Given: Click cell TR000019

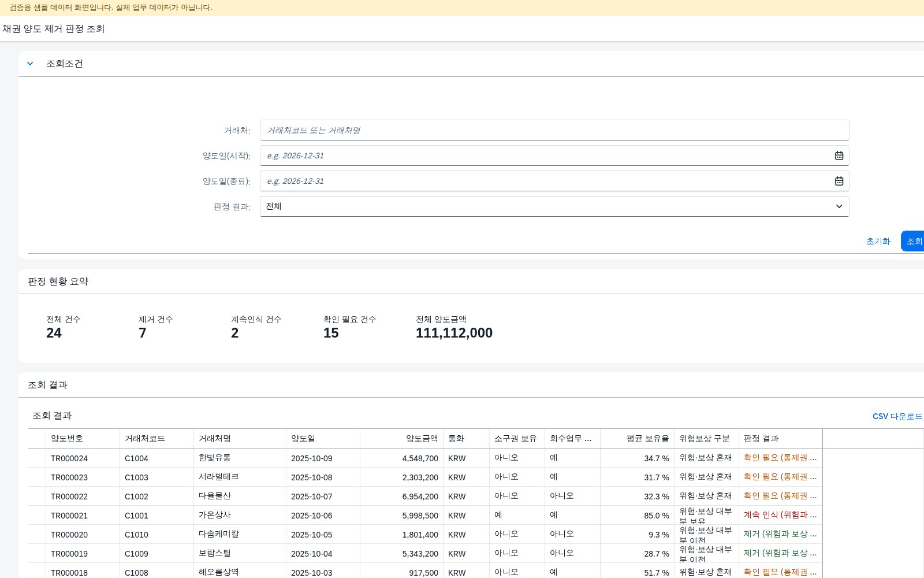Looking at the screenshot, I should [69, 554].
